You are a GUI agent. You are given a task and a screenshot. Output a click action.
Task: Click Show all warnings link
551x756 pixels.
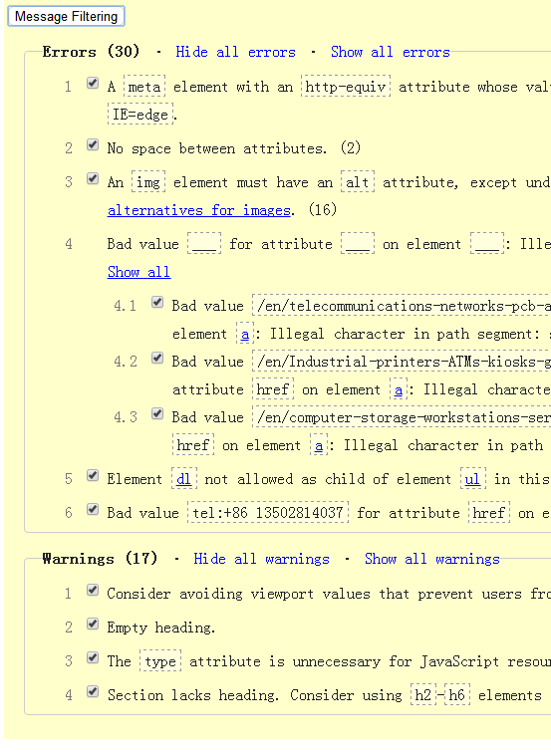(431, 559)
